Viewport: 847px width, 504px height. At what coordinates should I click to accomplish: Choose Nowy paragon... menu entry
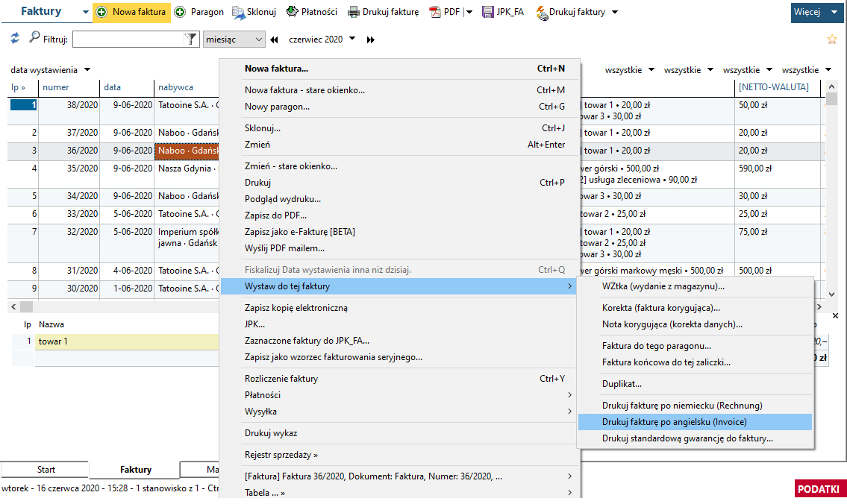click(400, 107)
